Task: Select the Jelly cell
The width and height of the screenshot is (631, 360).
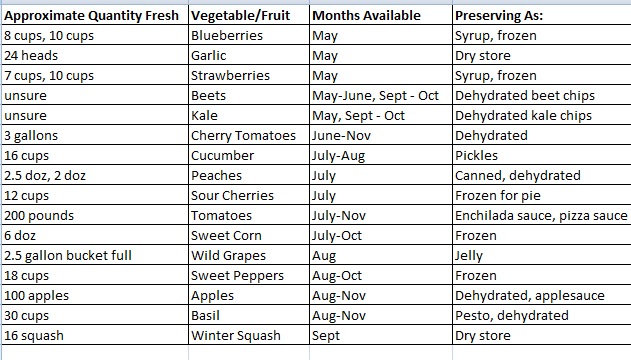Action: pyautogui.click(x=542, y=255)
